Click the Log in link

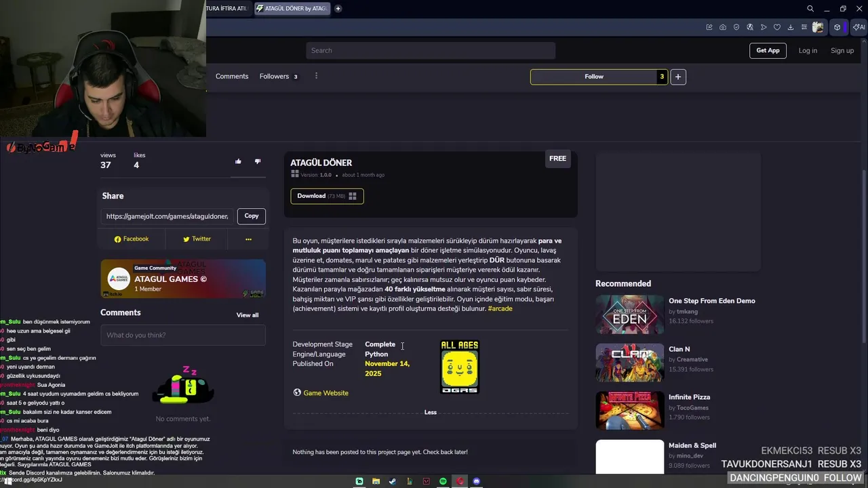[808, 50]
